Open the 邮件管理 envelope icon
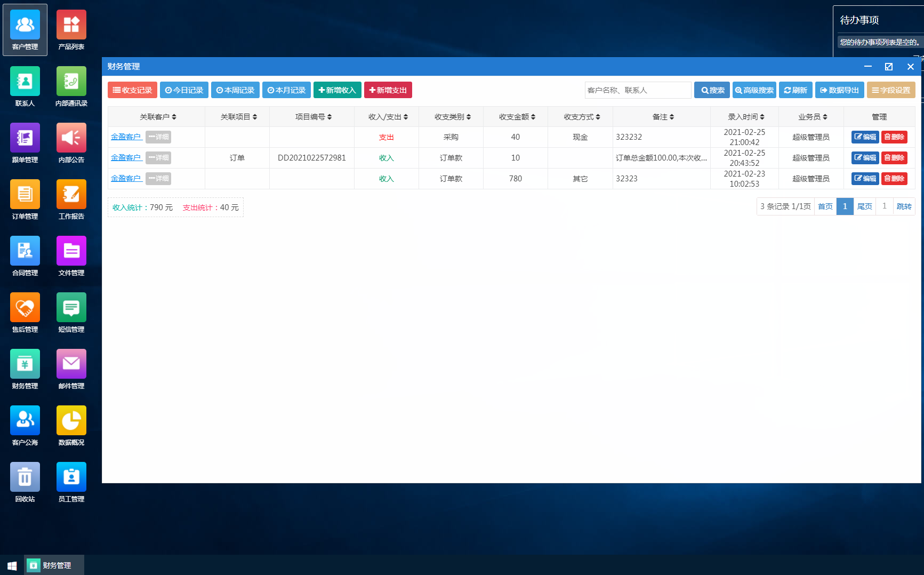 71,369
